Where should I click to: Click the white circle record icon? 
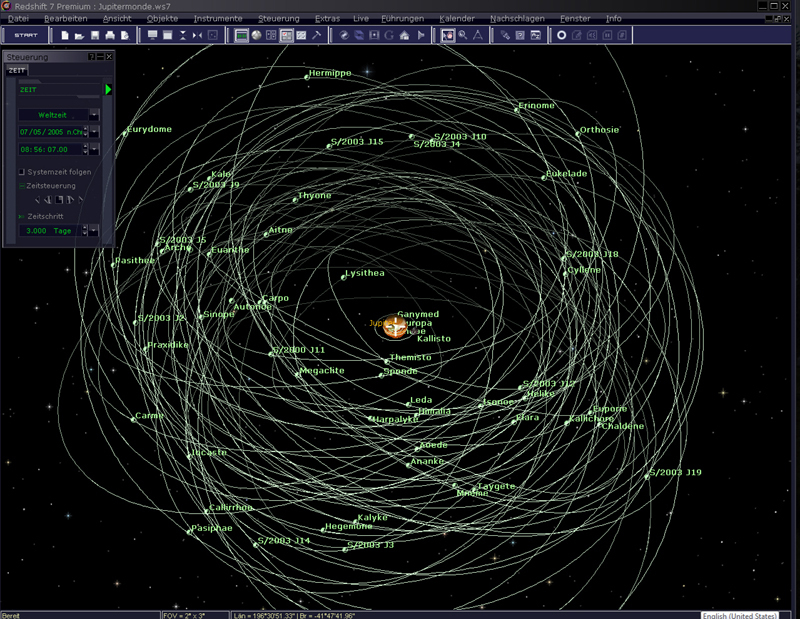pos(561,35)
